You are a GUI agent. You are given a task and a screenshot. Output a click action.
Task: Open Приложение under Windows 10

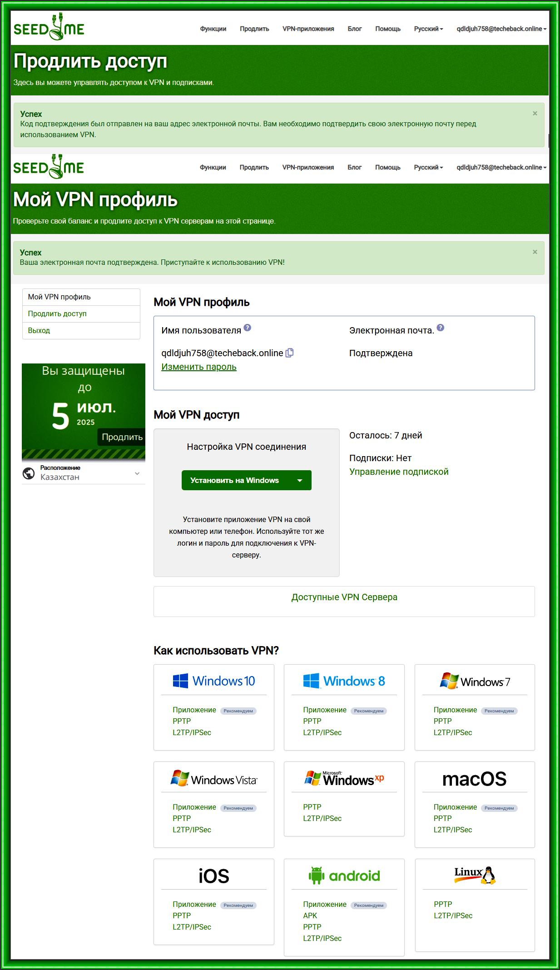(194, 710)
